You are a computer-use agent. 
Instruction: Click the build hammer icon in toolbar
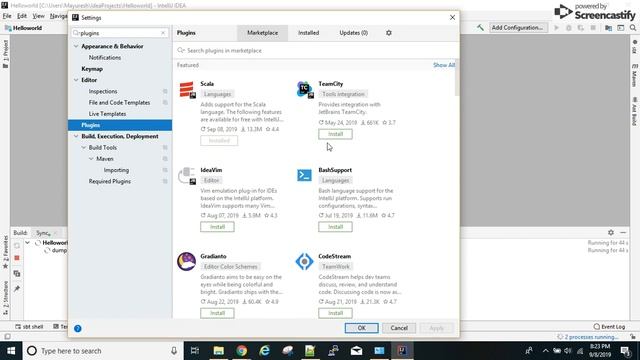point(480,28)
